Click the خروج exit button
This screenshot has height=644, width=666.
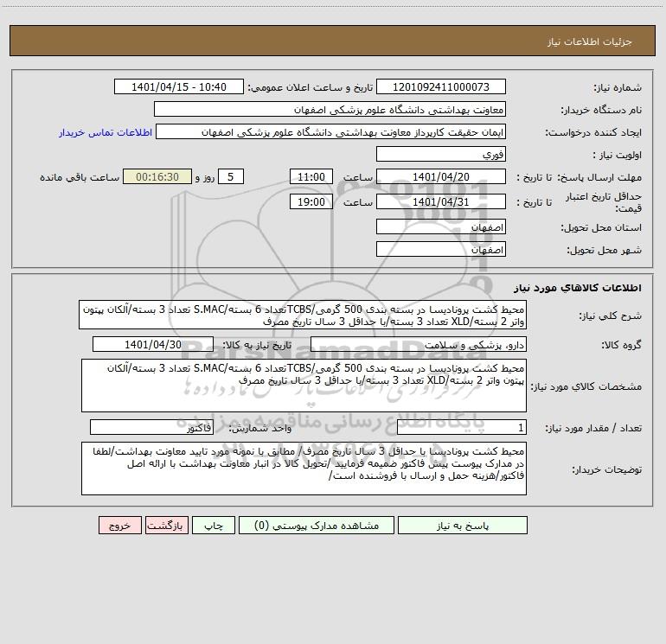(119, 526)
